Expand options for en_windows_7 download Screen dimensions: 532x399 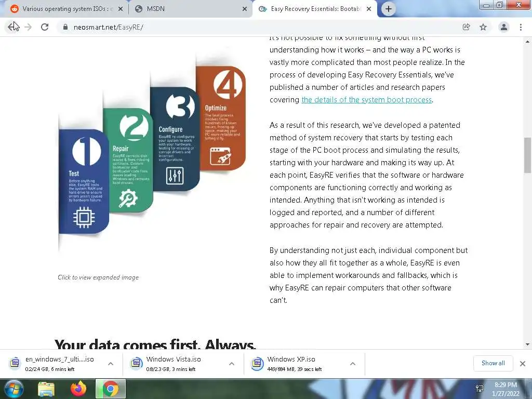click(x=111, y=364)
